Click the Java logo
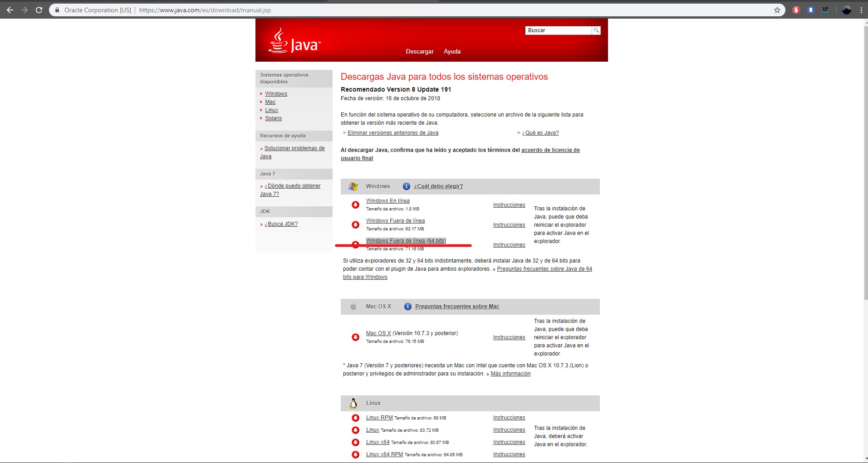The width and height of the screenshot is (868, 463). pos(294,41)
